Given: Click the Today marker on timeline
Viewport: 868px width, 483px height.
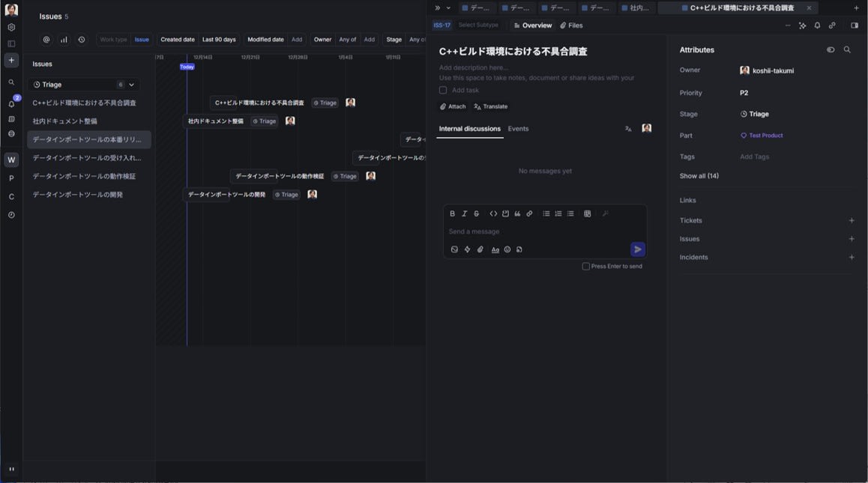Looking at the screenshot, I should (187, 67).
